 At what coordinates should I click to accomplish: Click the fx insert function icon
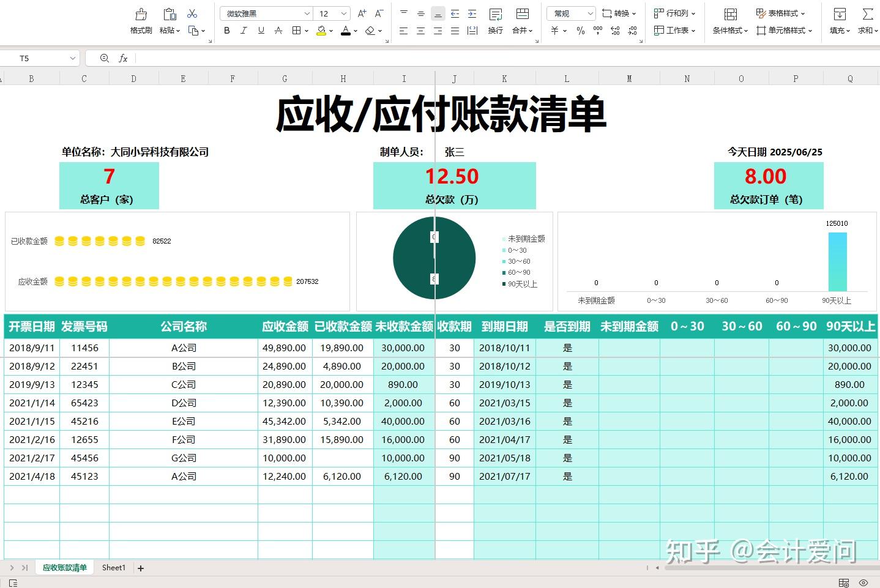[123, 58]
